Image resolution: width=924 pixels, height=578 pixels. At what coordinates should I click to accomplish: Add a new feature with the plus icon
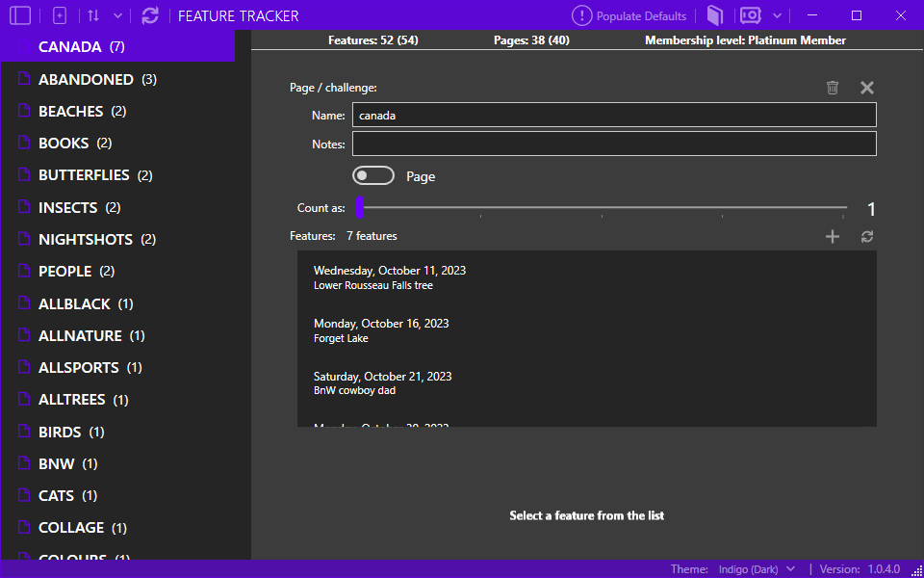(833, 235)
